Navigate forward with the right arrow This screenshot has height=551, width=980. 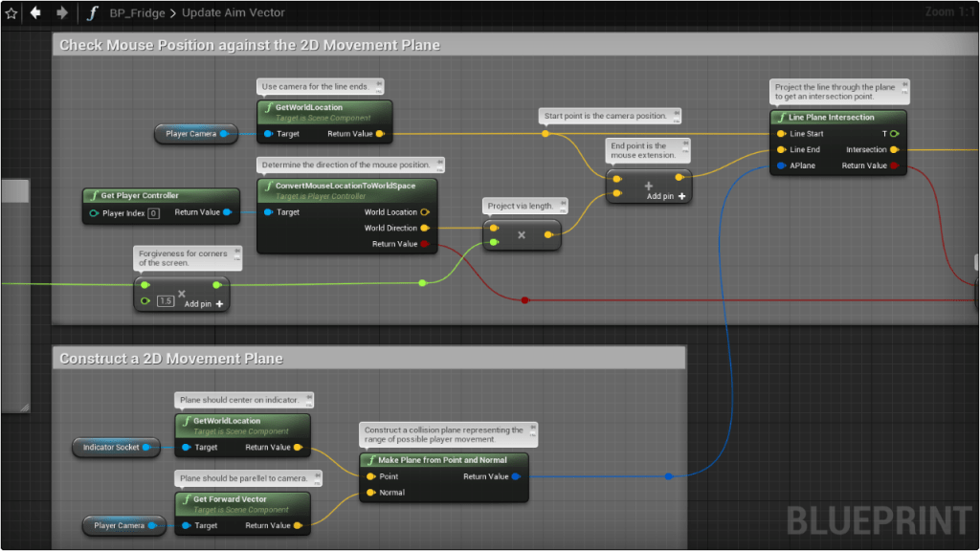coord(62,13)
